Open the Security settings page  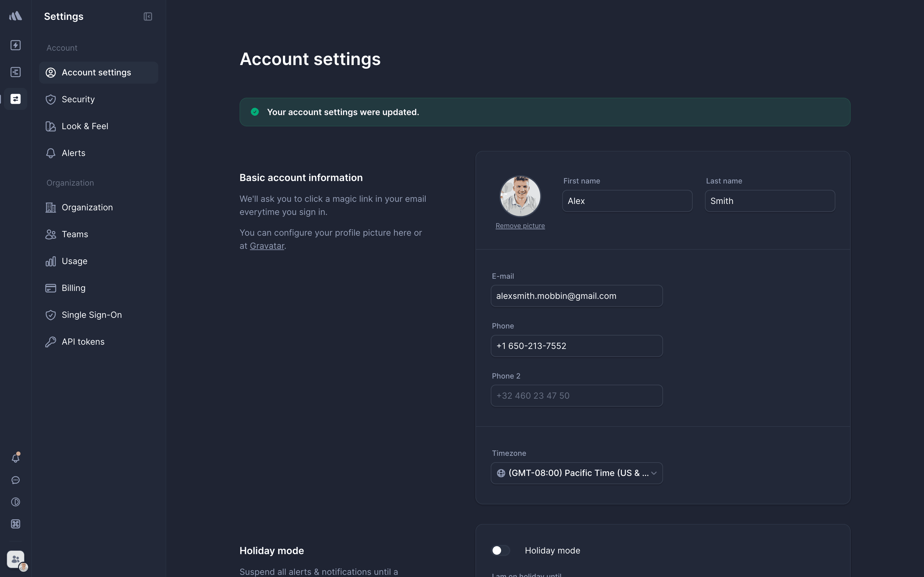78,99
